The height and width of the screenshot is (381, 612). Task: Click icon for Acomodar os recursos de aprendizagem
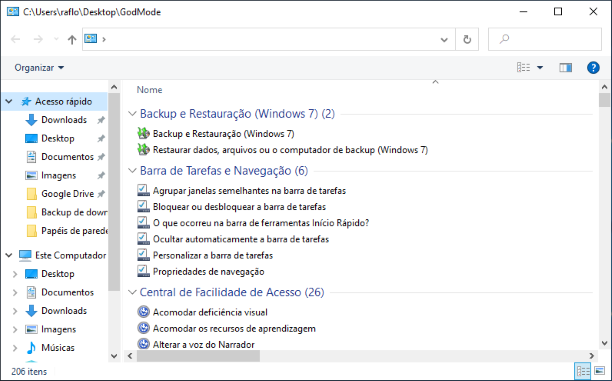(x=144, y=328)
